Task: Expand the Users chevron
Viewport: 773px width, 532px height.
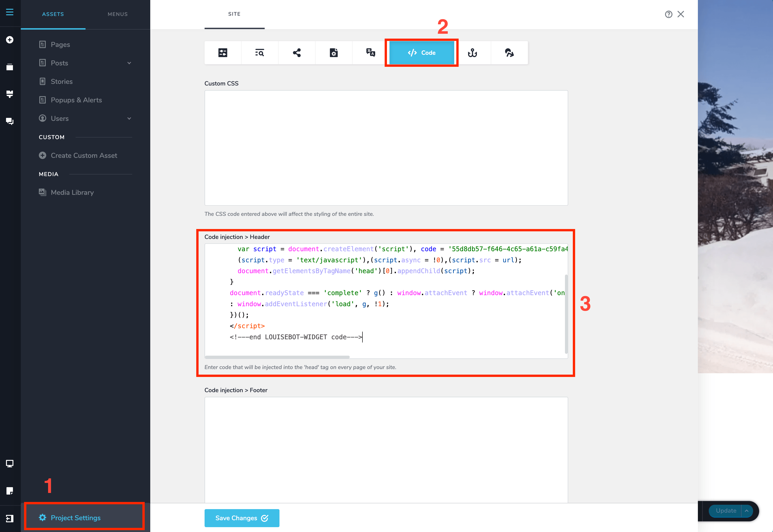Action: coord(129,118)
